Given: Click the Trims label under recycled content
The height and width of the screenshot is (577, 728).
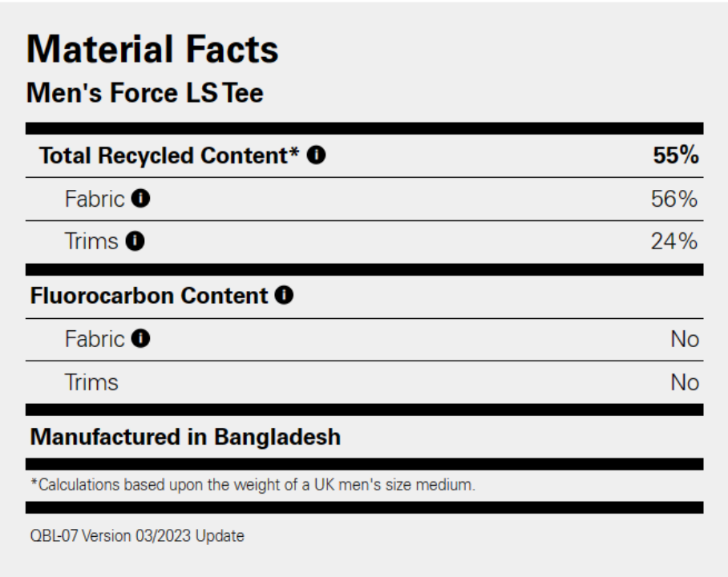Looking at the screenshot, I should tap(91, 241).
